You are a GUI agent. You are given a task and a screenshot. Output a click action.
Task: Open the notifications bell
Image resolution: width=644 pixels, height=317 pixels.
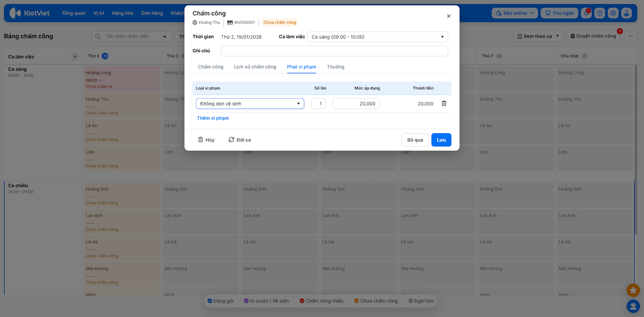point(586,13)
